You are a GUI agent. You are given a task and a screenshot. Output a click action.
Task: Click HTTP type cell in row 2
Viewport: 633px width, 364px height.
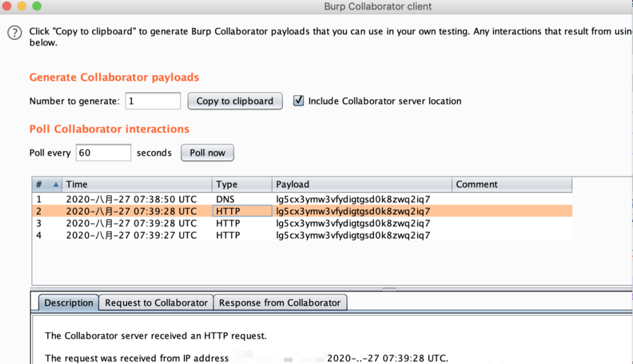[x=242, y=211]
